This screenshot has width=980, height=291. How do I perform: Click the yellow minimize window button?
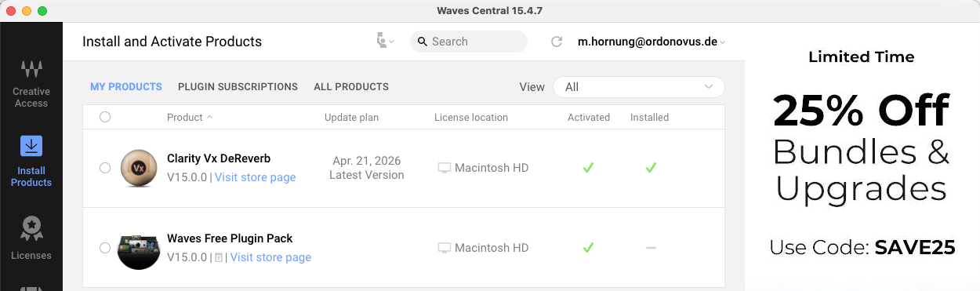pos(27,11)
